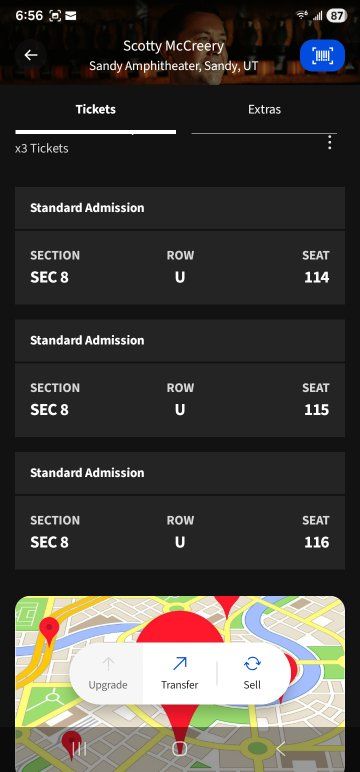Select the Transfer arrow icon
The height and width of the screenshot is (772, 360).
point(180,664)
